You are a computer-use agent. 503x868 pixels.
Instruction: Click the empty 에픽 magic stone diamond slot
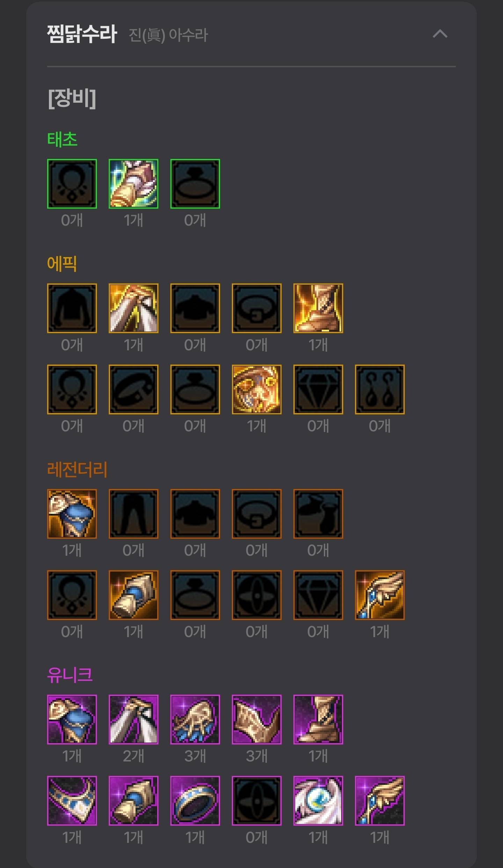click(x=318, y=389)
